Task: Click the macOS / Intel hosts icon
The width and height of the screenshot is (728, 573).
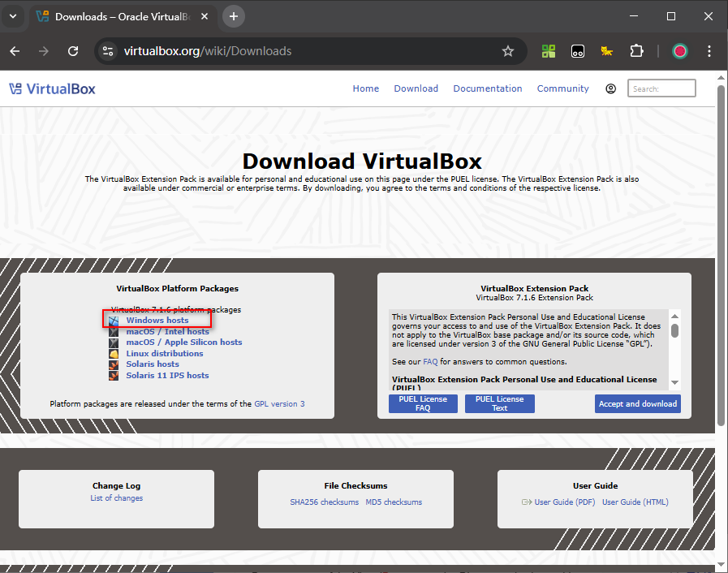Action: pyautogui.click(x=114, y=331)
